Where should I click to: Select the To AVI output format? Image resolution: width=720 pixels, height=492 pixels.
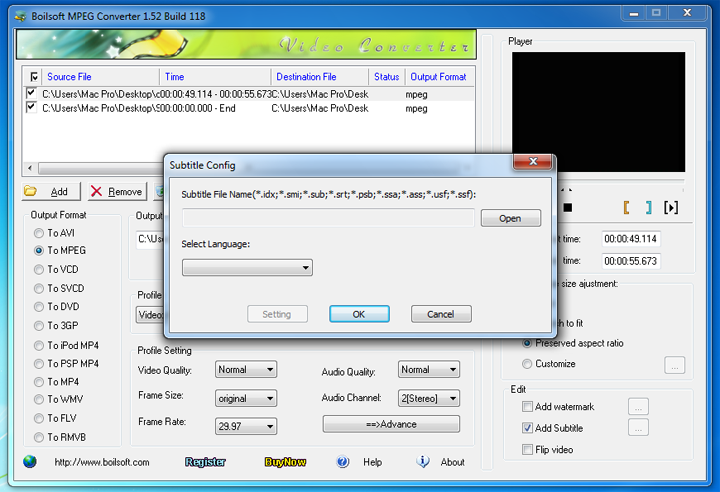(40, 233)
